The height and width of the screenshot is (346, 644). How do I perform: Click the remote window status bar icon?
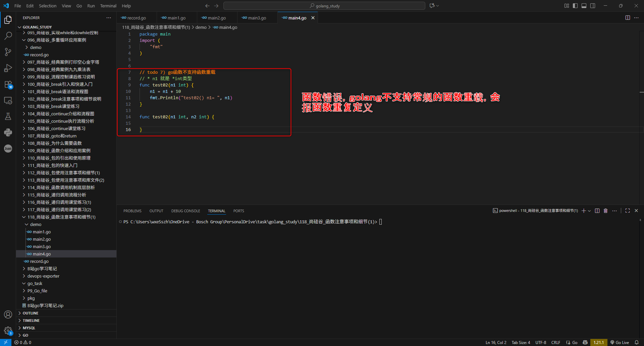[5, 342]
